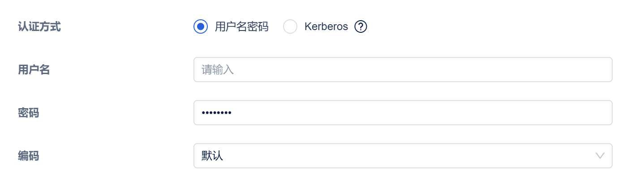This screenshot has height=180, width=644.
Task: Select the Kerberos radio button
Action: [x=290, y=26]
